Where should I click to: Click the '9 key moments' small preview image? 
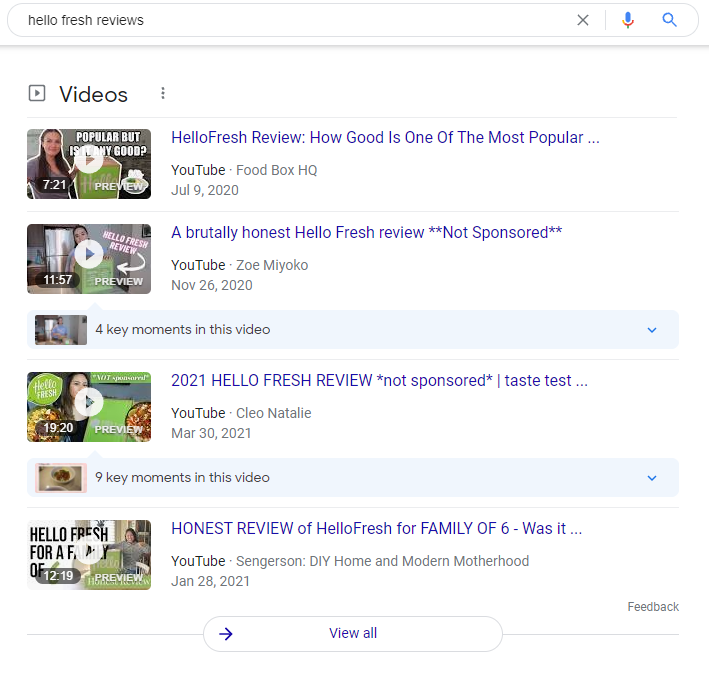61,478
